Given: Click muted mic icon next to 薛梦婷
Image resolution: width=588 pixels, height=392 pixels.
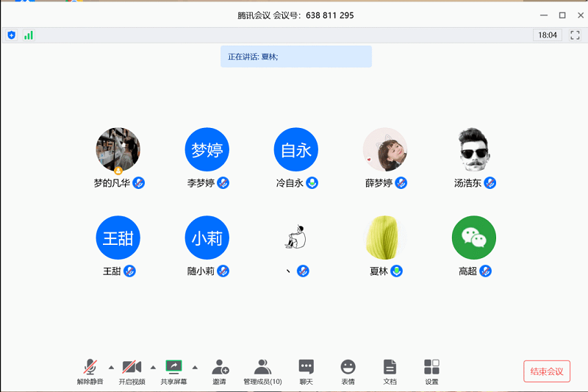Looking at the screenshot, I should (x=401, y=183).
